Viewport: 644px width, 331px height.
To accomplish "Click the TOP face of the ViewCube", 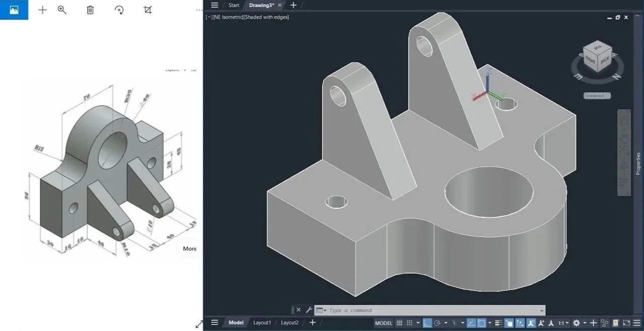I will pos(598,47).
